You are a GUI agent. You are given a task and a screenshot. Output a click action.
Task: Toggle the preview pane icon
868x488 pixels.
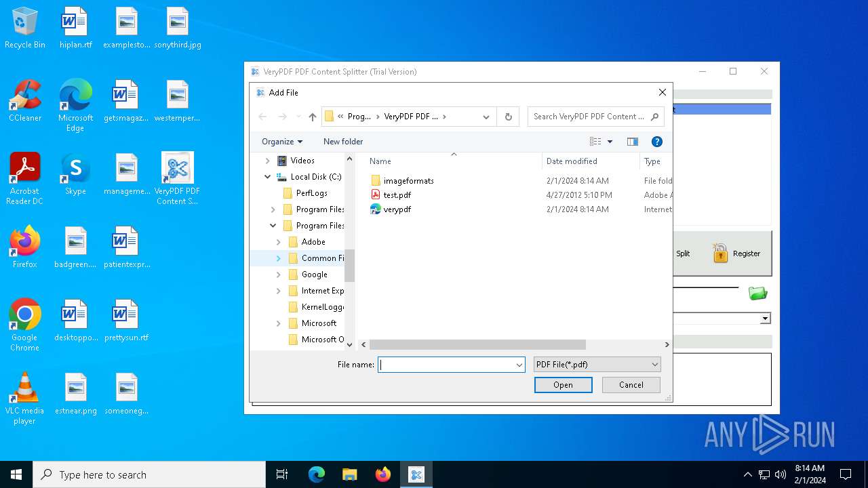coord(633,142)
